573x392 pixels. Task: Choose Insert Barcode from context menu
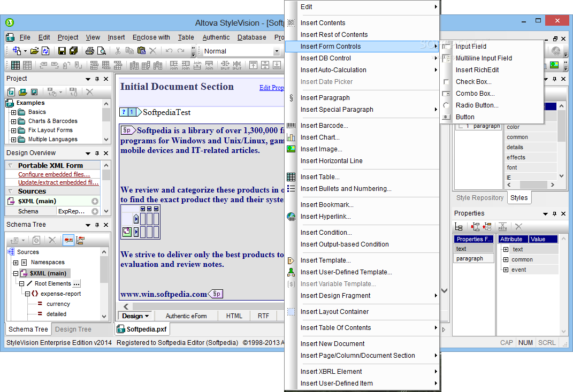click(x=362, y=126)
